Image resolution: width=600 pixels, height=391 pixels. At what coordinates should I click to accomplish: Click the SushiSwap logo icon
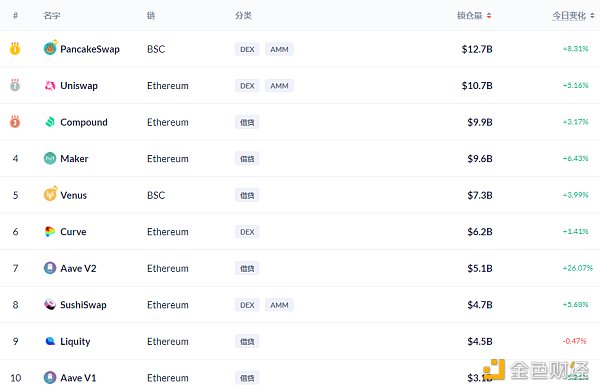click(50, 305)
